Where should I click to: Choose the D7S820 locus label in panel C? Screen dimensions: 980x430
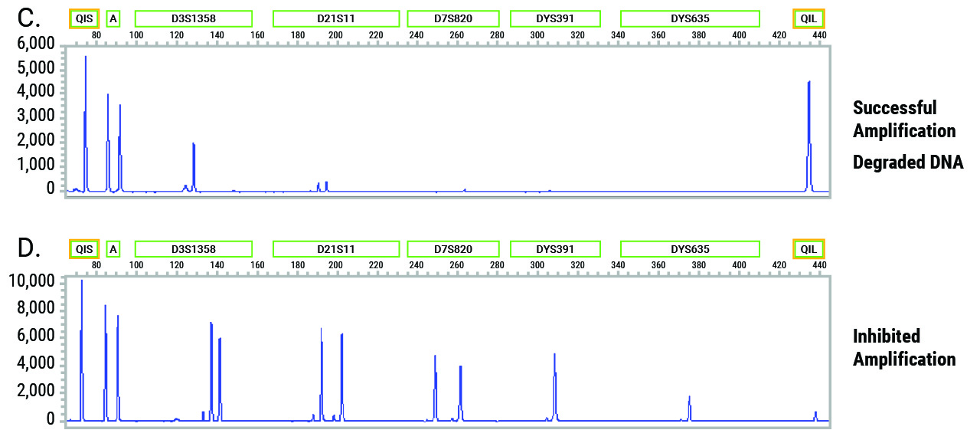453,18
